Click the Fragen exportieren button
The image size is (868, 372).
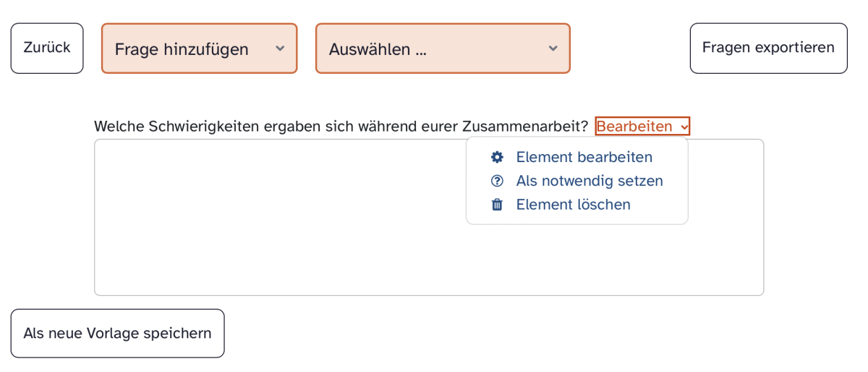coord(768,48)
